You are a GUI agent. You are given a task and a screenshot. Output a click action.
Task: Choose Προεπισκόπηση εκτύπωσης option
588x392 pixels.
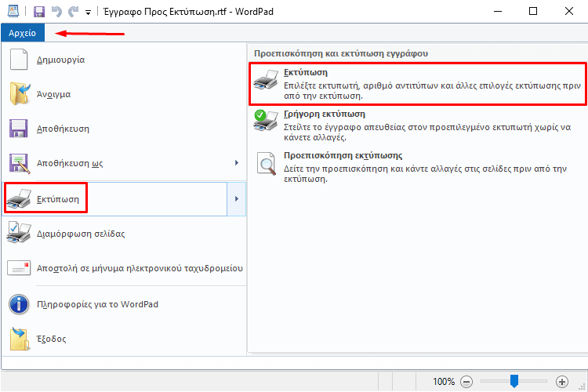point(417,167)
